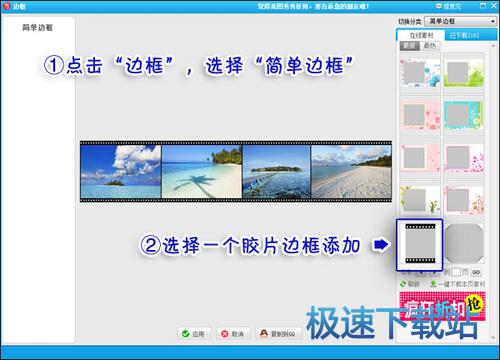Viewport: 500px width, 360px height.
Task: Choose the teal dotted border thumbnail
Action: [464, 115]
